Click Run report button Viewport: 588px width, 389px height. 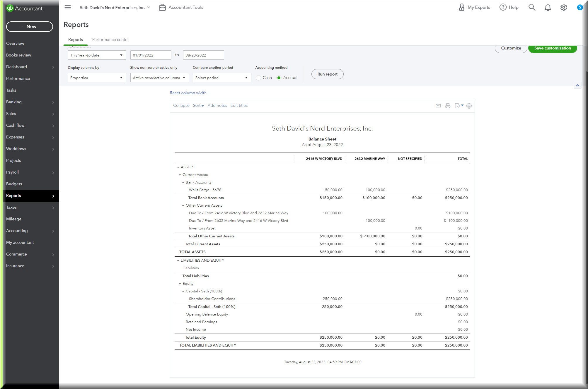tap(327, 74)
